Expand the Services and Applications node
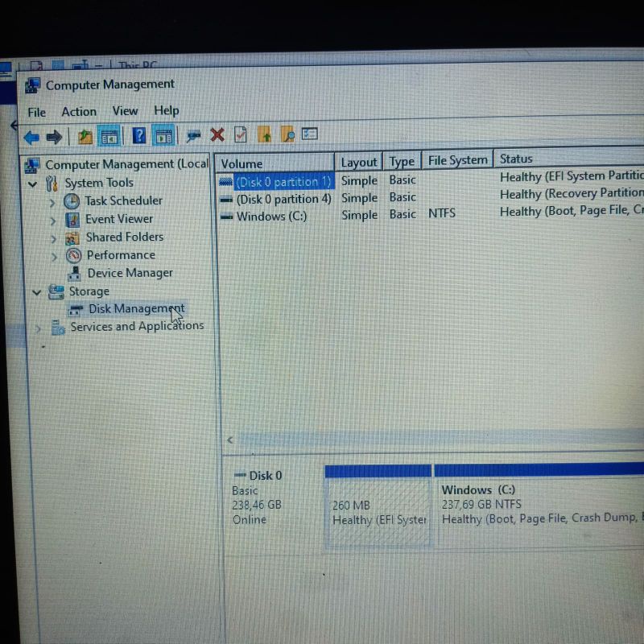644x644 pixels. (38, 328)
